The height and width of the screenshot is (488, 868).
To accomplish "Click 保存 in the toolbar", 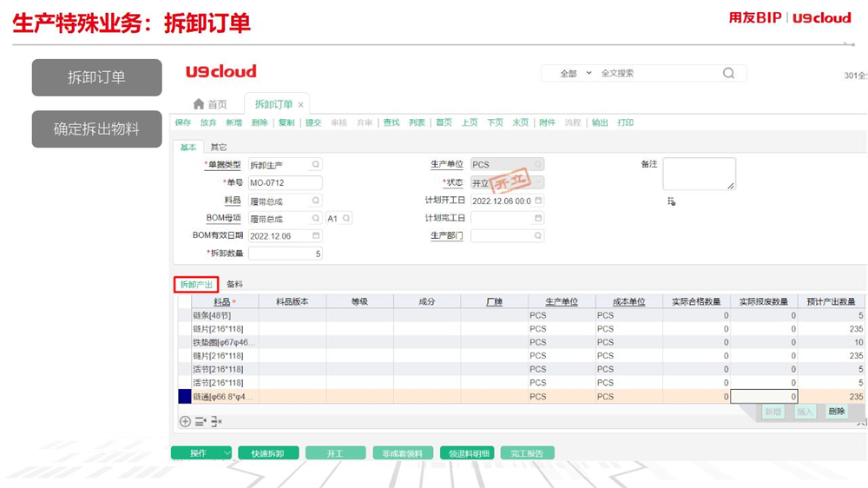I will 182,122.
